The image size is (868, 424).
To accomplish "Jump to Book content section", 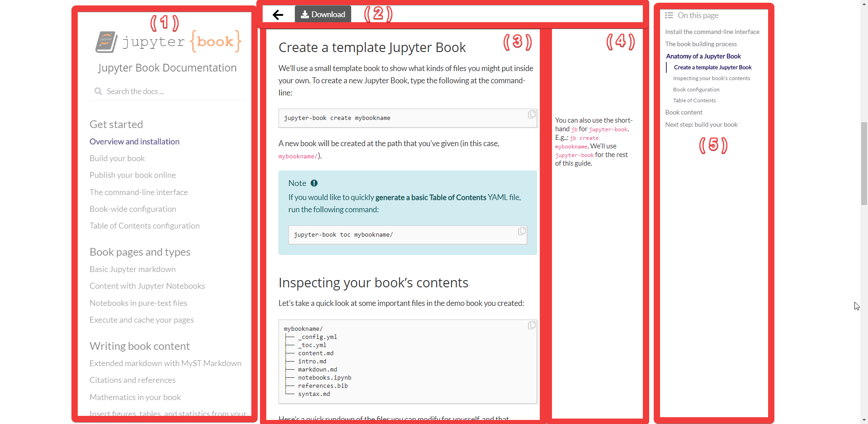I will point(684,112).
